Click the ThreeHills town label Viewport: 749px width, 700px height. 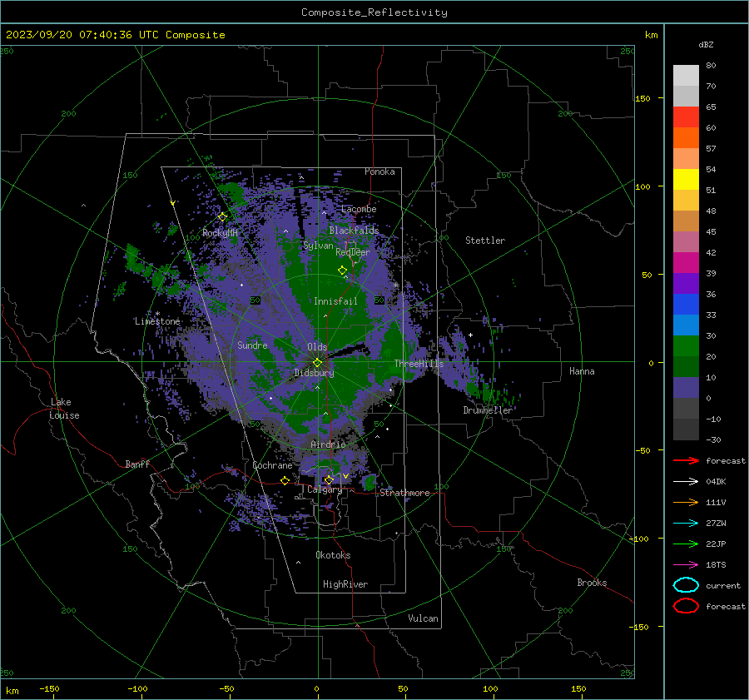click(x=419, y=364)
